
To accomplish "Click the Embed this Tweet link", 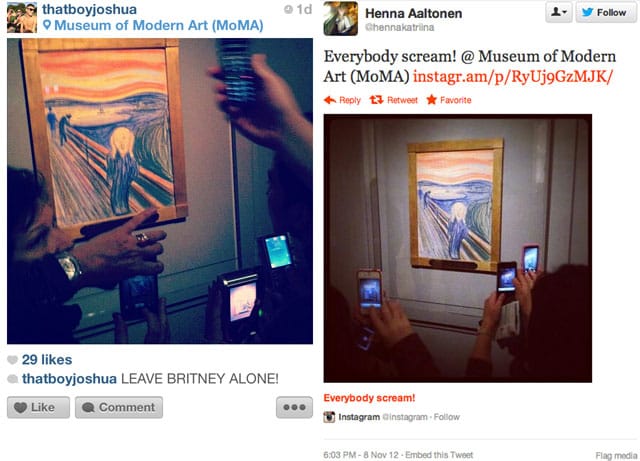I will tap(439, 455).
